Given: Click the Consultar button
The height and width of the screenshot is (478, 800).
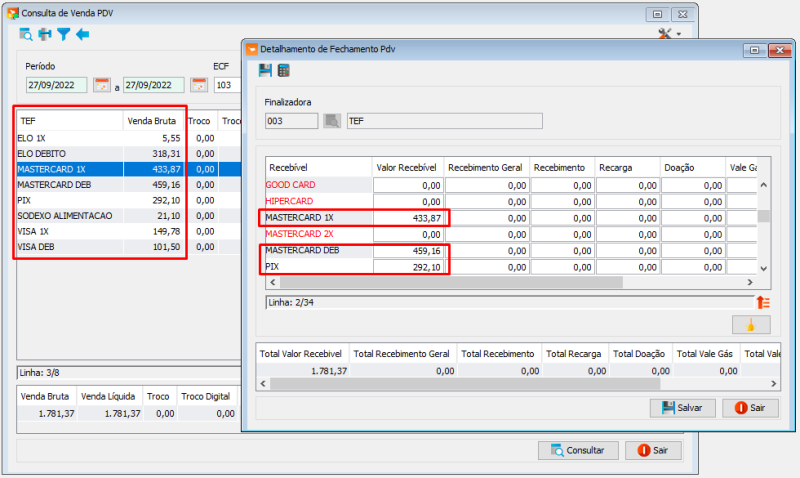Looking at the screenshot, I should coord(578,450).
